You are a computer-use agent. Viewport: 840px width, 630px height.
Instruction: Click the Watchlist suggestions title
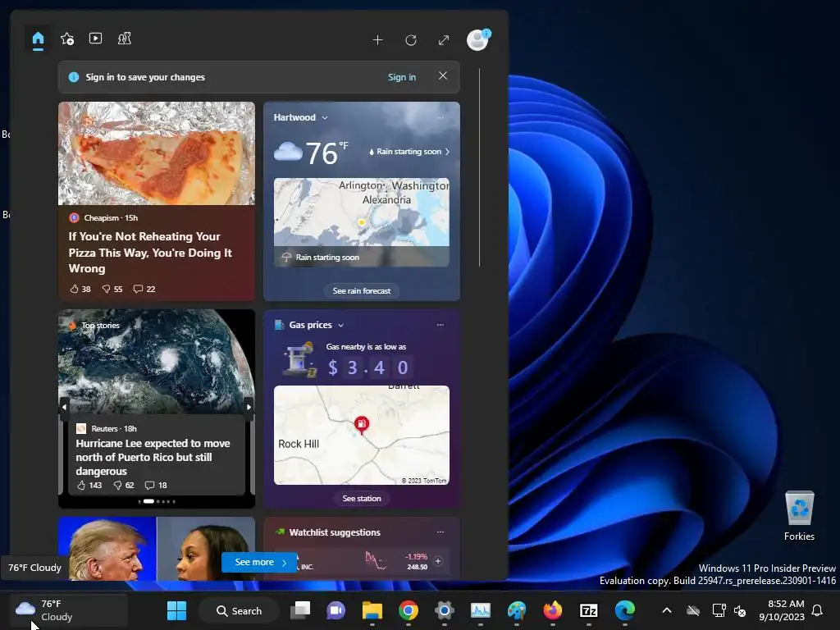pos(335,532)
